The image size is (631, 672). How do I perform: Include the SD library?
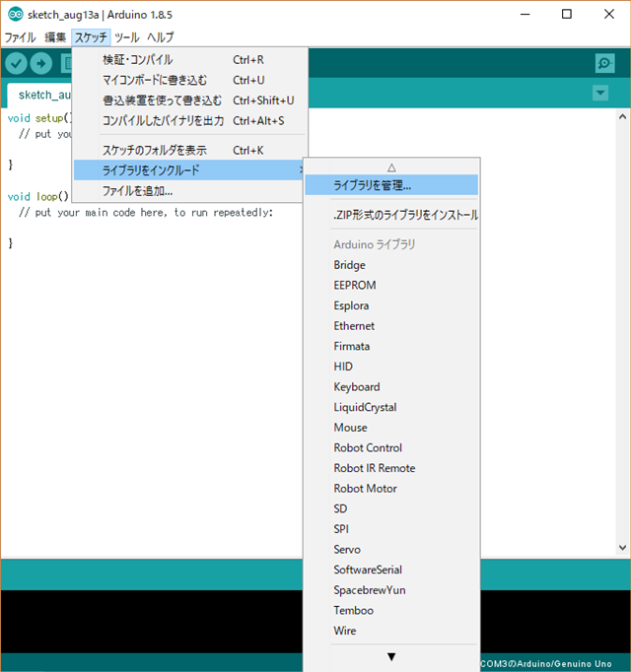[391, 508]
